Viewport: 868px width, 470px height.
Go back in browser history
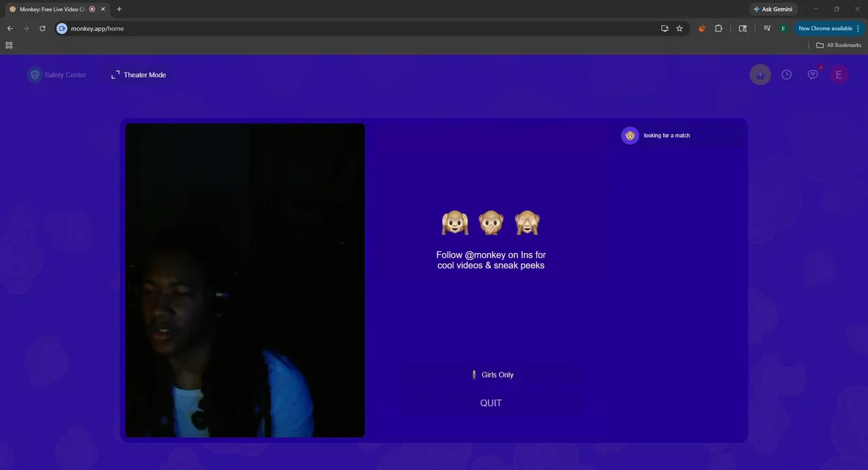pyautogui.click(x=10, y=29)
